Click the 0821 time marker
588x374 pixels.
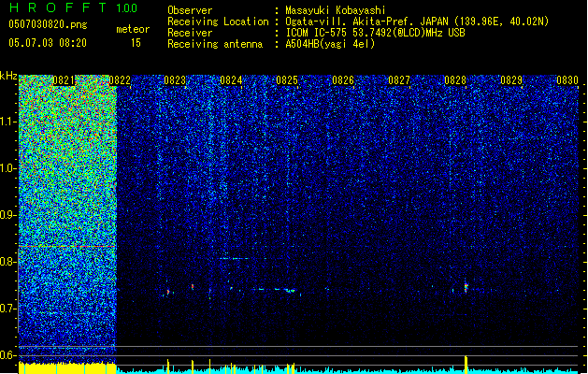tap(64, 80)
